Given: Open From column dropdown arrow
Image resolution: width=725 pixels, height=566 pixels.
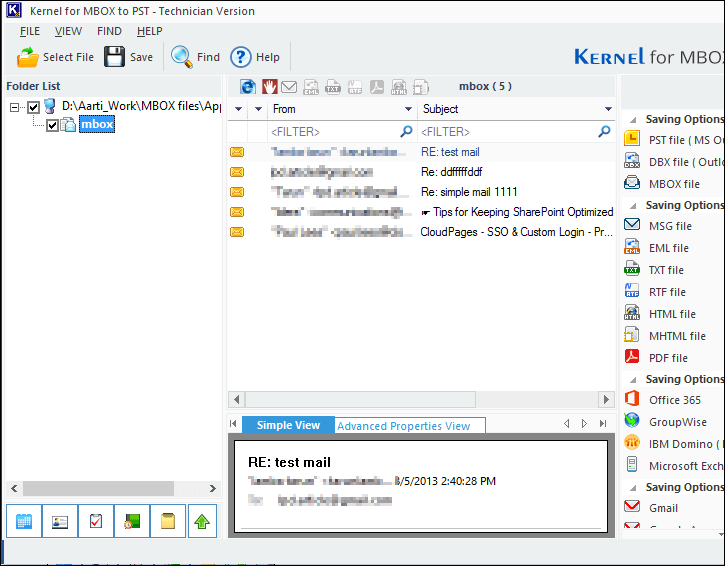Looking at the screenshot, I should 408,109.
